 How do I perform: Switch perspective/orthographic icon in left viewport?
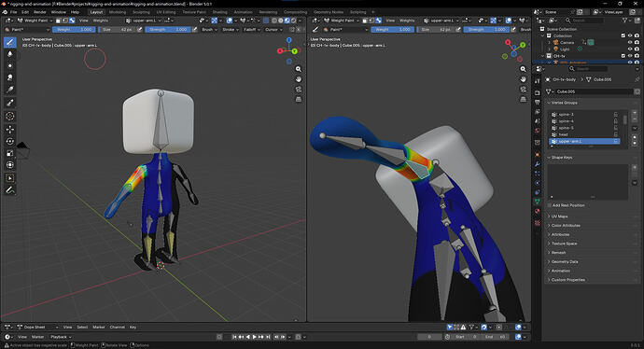[299, 99]
